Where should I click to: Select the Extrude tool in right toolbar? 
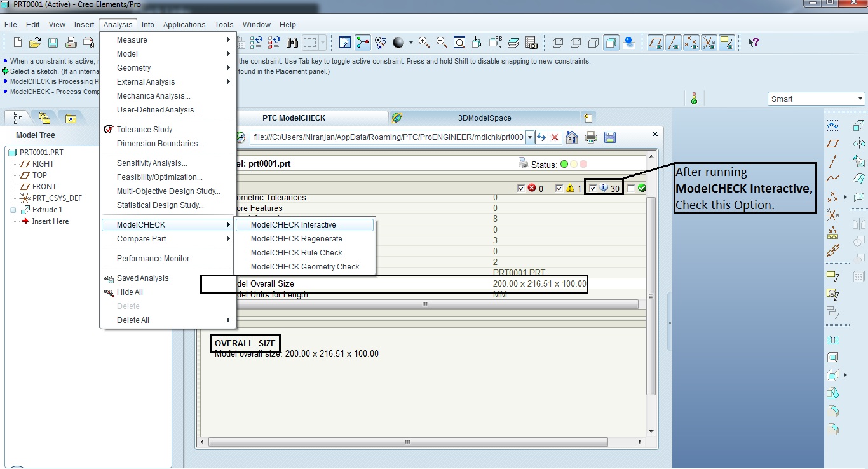point(859,126)
